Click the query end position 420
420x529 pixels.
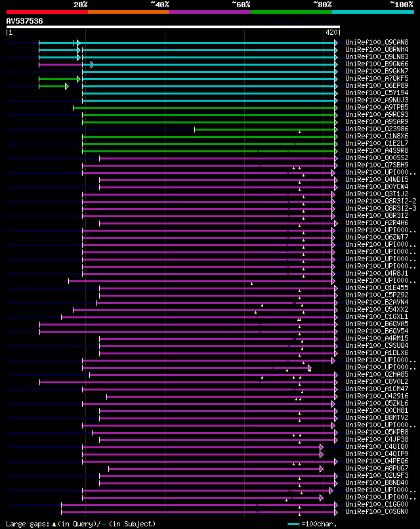point(331,32)
